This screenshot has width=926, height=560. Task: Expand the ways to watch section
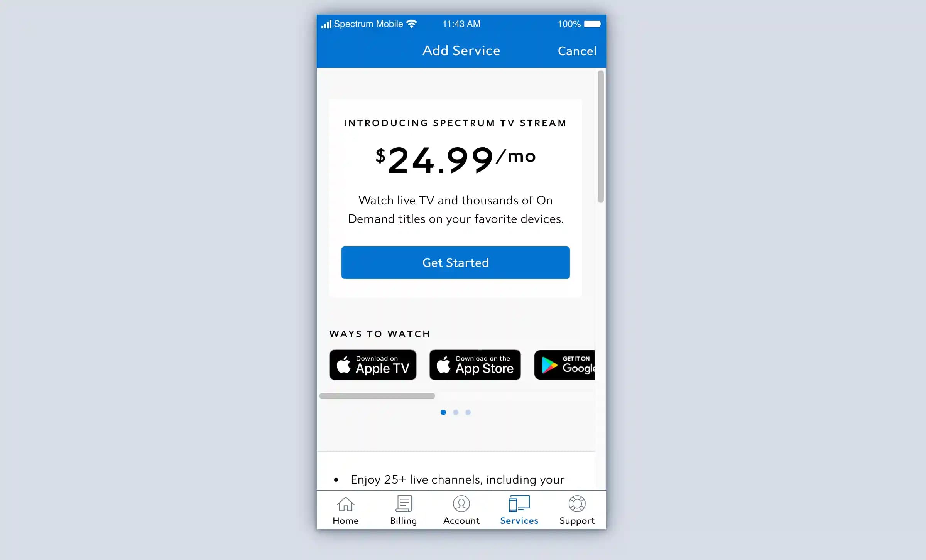coord(380,333)
